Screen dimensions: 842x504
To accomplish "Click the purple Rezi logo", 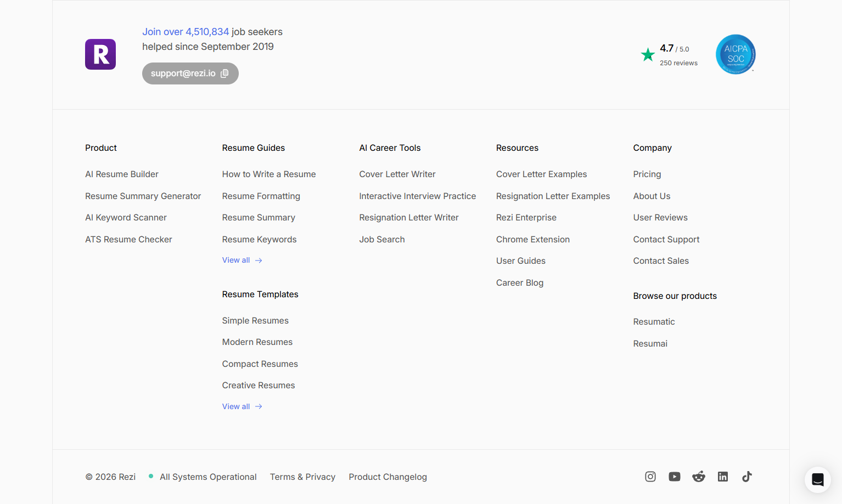I will (100, 54).
